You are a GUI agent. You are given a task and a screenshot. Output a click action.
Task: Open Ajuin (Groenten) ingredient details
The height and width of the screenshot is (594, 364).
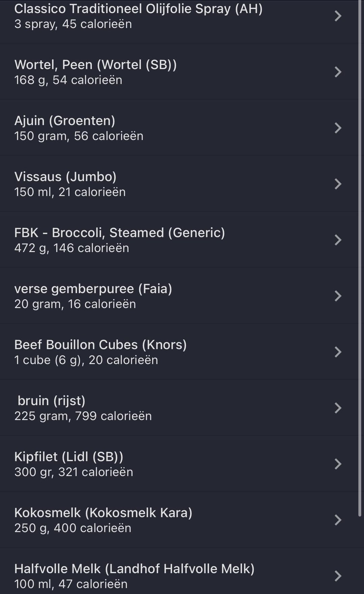(79, 128)
